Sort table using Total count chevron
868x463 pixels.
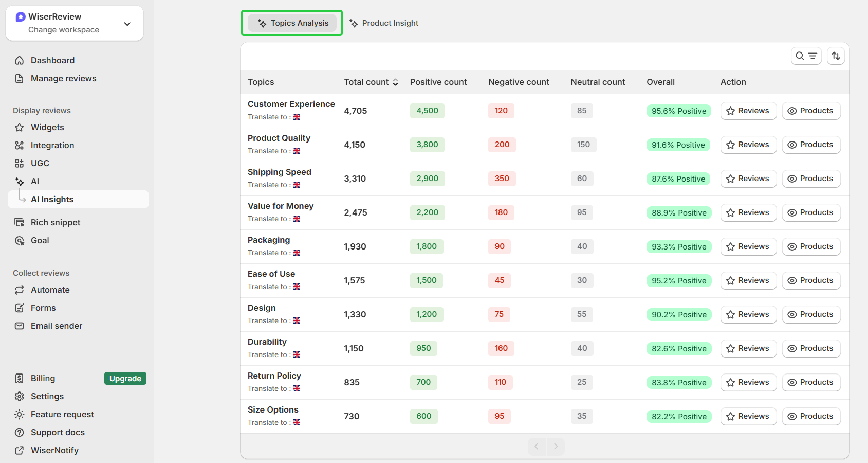pos(395,82)
